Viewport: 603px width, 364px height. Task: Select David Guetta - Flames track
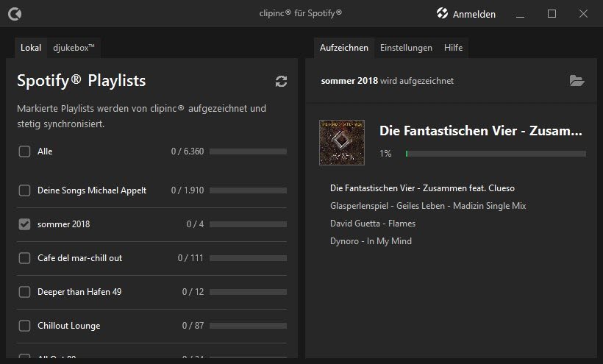373,224
